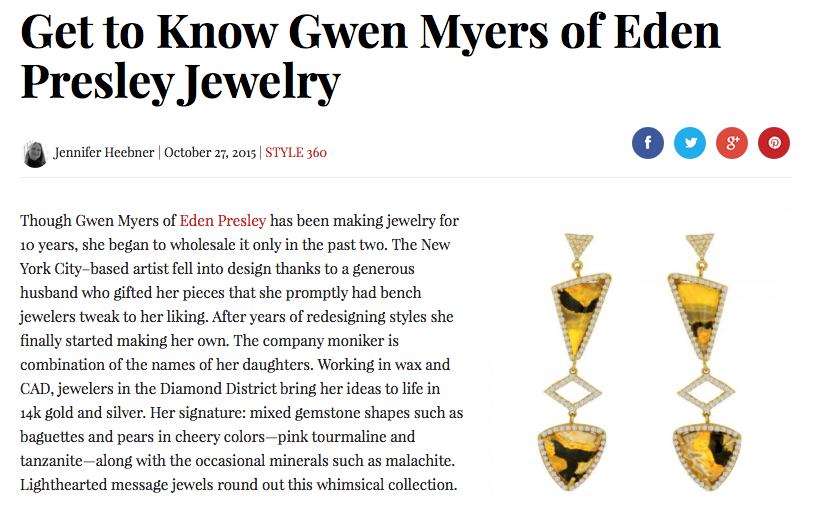The width and height of the screenshot is (831, 512).
Task: Open the STYLE 360 category link
Action: [x=296, y=153]
